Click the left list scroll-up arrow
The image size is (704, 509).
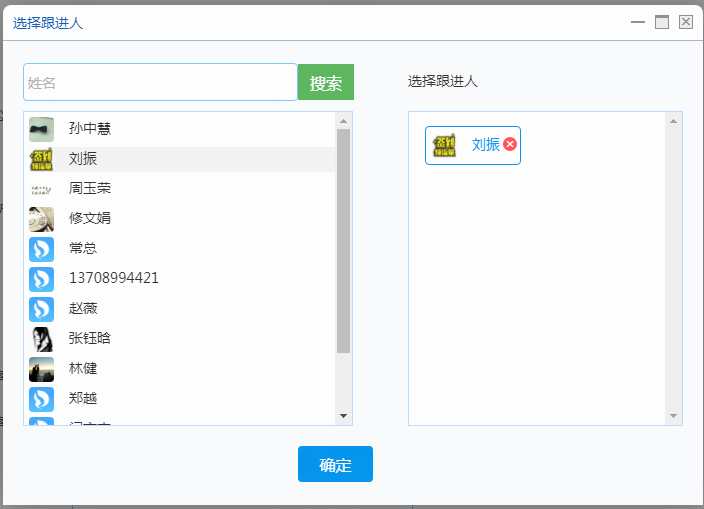point(344,121)
